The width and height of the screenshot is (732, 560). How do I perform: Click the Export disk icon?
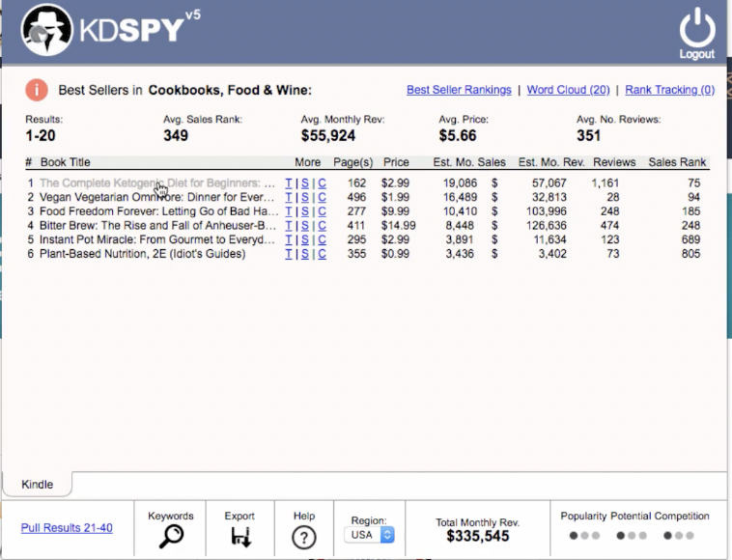click(x=240, y=537)
